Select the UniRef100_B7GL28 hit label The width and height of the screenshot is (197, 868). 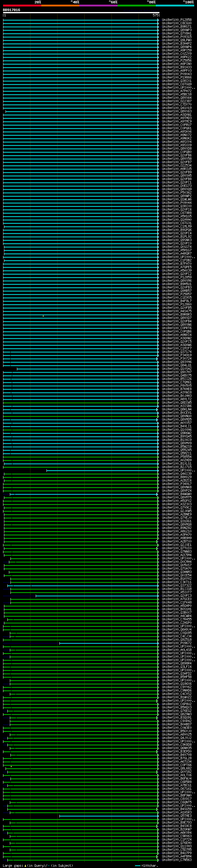(177, 758)
